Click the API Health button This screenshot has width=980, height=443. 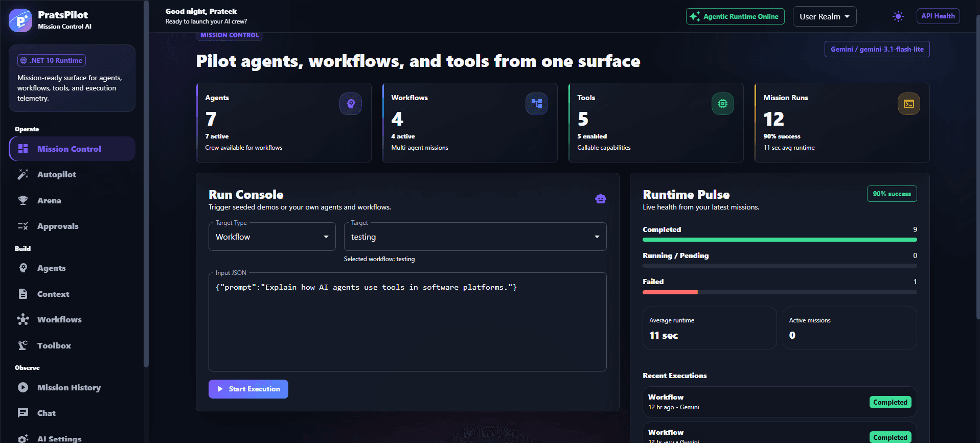coord(938,16)
